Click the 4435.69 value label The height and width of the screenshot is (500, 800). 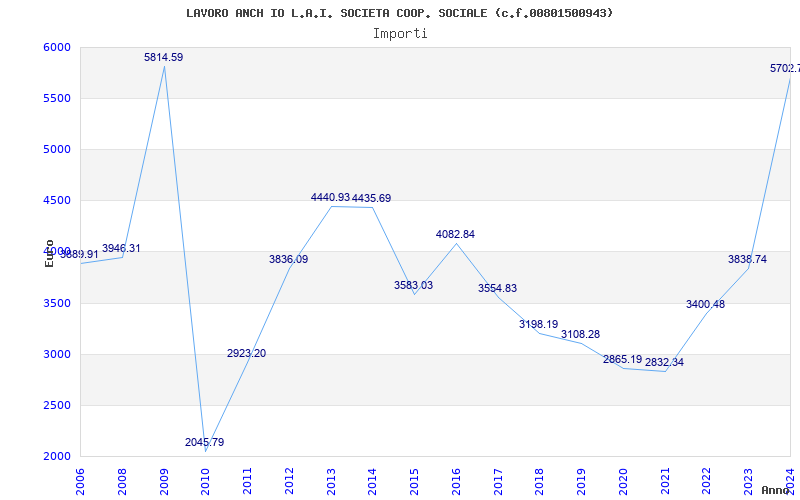[372, 198]
